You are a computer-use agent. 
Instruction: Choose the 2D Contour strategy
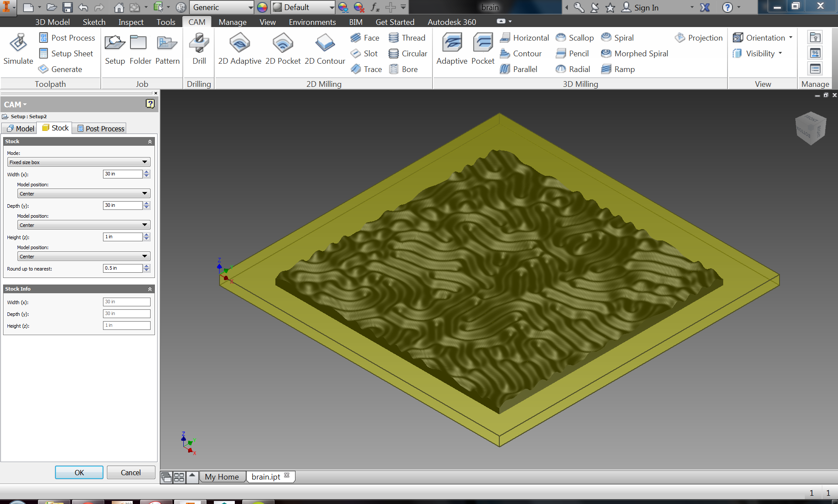pos(325,49)
